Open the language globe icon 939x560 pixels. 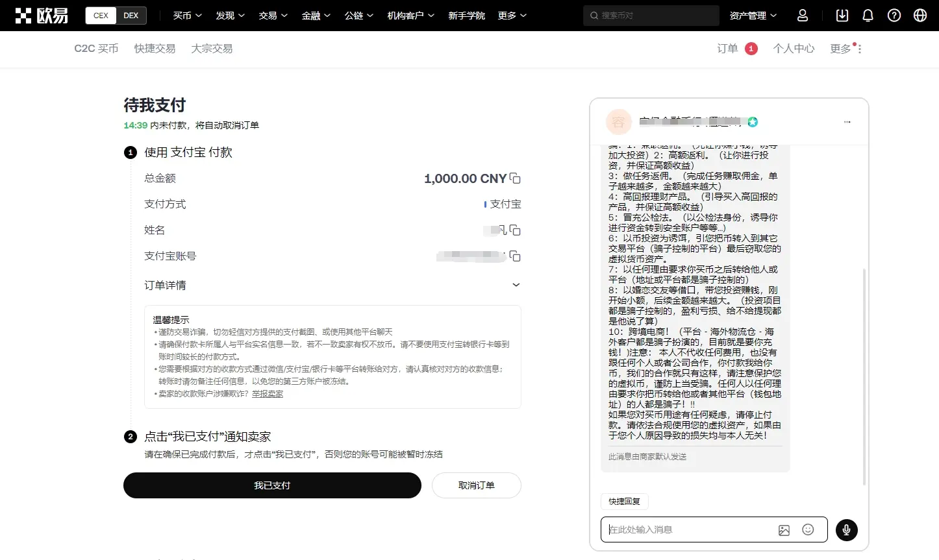tap(920, 15)
